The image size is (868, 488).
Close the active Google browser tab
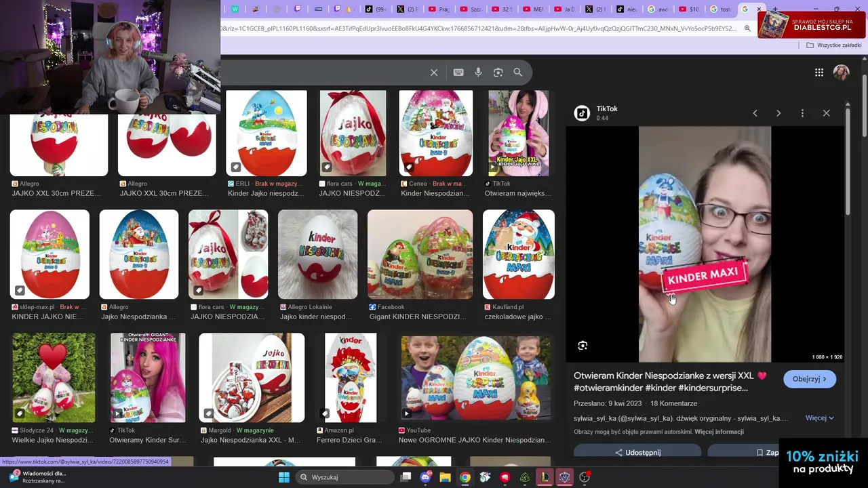(759, 9)
